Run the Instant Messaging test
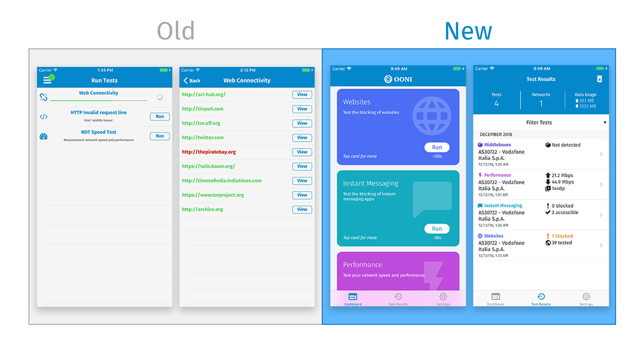 [x=437, y=229]
